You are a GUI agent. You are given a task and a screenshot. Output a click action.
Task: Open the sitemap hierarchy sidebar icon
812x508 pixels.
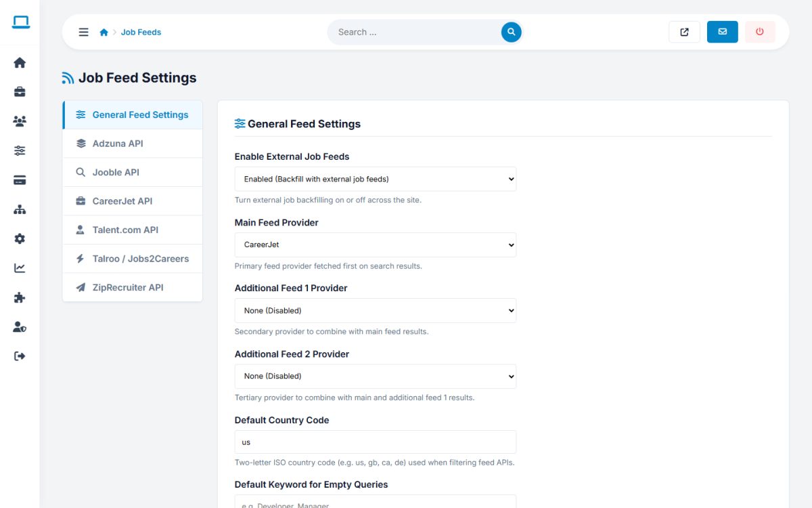[x=20, y=209]
